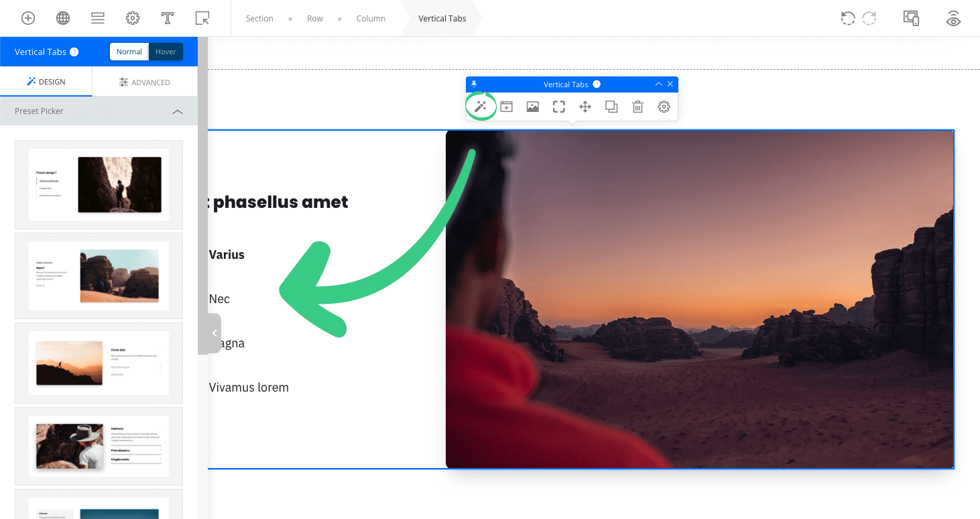This screenshot has height=519, width=980.
Task: Click the spacing brackets icon in floating toolbar
Action: pos(559,107)
